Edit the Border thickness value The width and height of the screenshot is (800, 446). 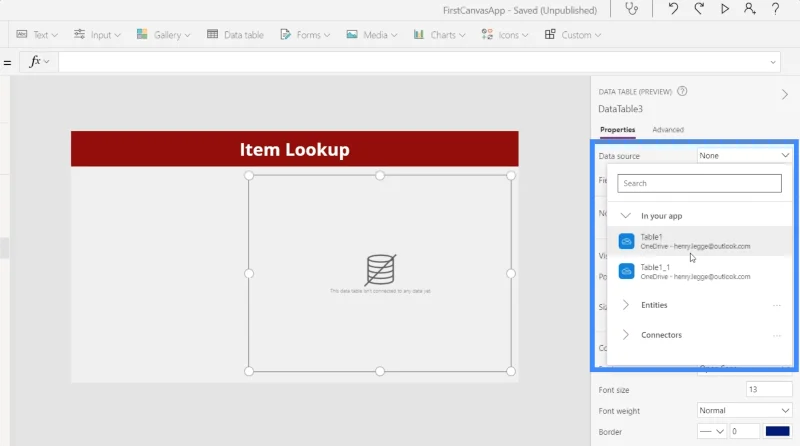click(x=744, y=431)
